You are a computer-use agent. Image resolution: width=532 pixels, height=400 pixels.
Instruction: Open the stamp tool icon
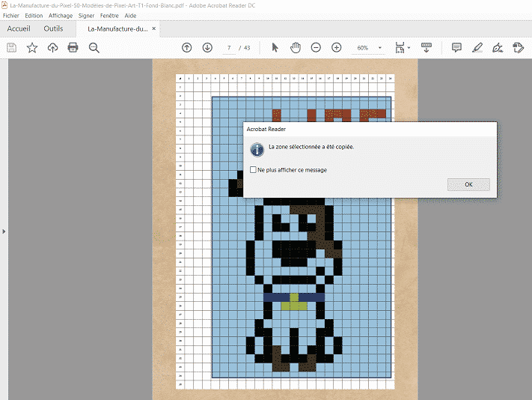518,47
